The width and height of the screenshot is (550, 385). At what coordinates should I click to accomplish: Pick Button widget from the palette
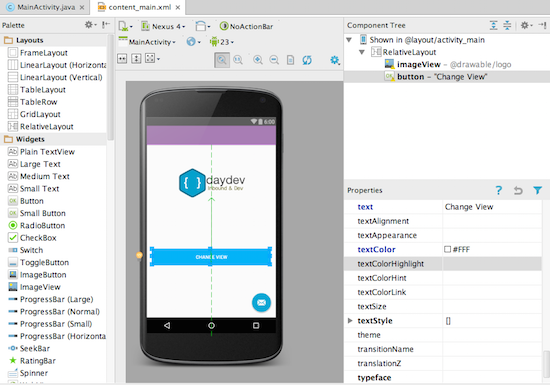(x=26, y=201)
